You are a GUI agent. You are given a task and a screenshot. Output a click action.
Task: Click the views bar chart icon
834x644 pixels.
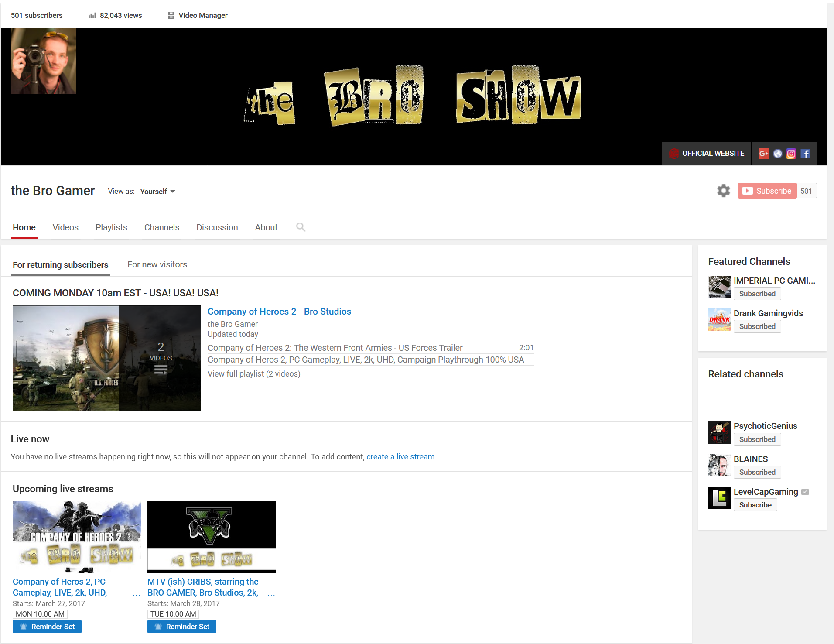tap(92, 15)
